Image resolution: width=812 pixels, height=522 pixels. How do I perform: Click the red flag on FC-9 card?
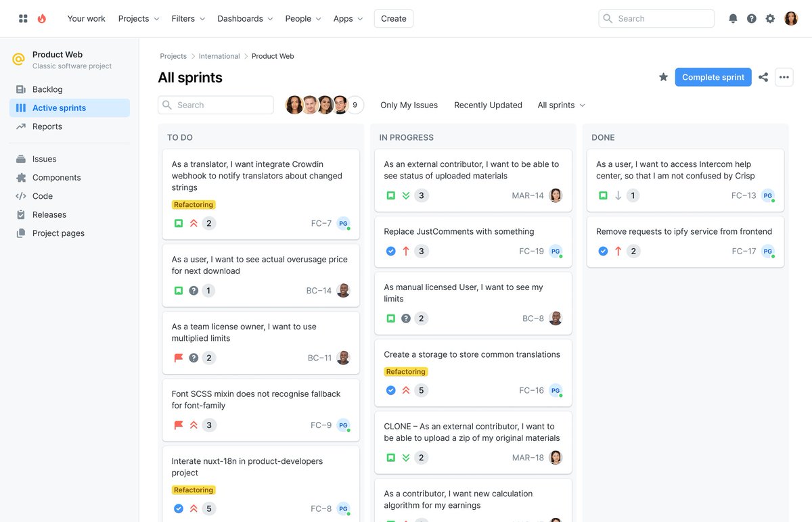(179, 425)
